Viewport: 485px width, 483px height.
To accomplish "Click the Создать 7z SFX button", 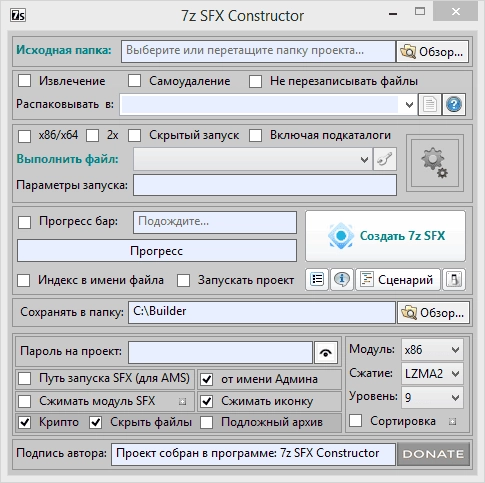I will tap(385, 236).
